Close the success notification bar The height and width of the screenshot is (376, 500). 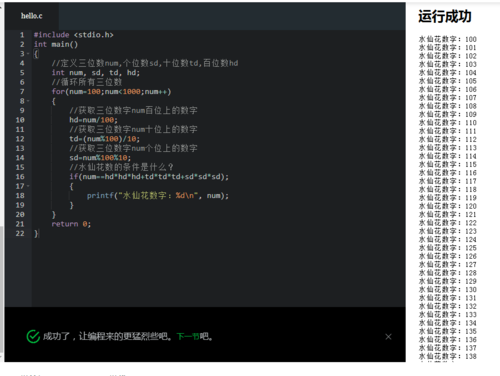pyautogui.click(x=388, y=337)
